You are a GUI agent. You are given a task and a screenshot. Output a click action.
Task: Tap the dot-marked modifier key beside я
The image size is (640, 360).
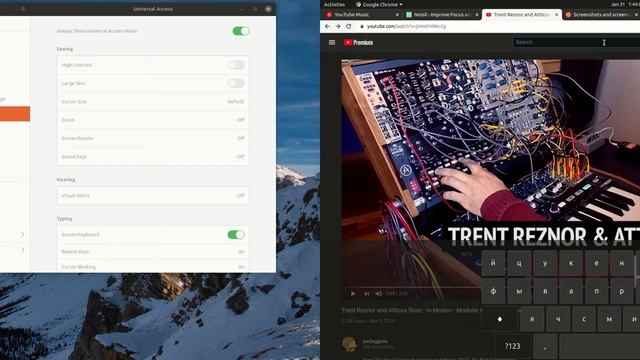(500, 319)
